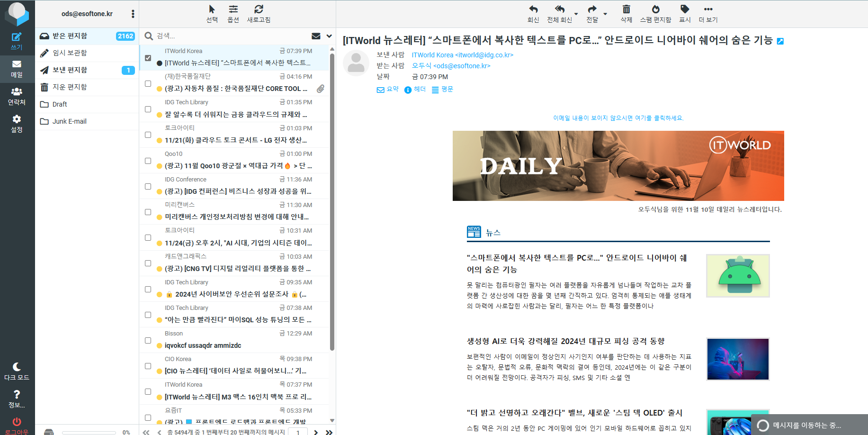
Task: Check the 11/21 클라우드 토크 콘서트 message
Action: pyautogui.click(x=148, y=135)
